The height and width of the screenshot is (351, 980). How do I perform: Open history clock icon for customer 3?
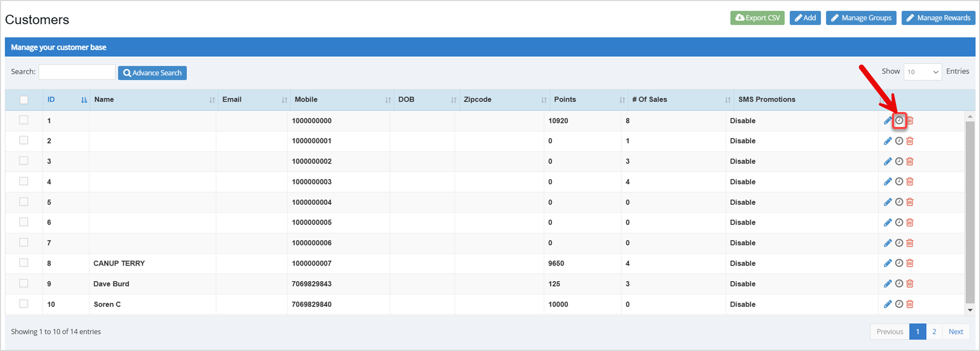[899, 161]
